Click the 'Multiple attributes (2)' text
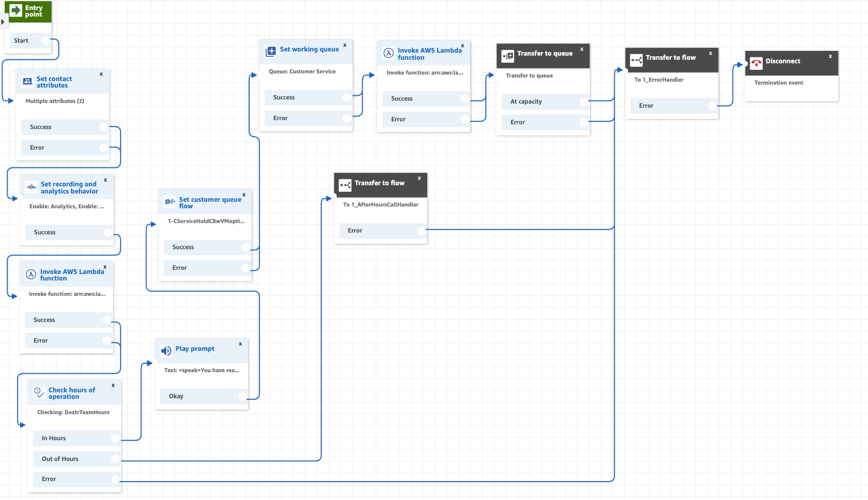868x500 pixels. (x=55, y=101)
